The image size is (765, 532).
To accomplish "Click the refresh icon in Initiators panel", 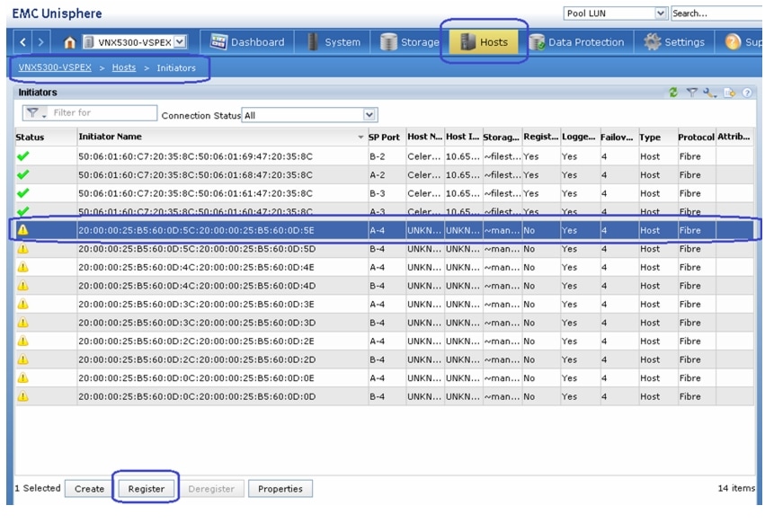I will coord(672,93).
